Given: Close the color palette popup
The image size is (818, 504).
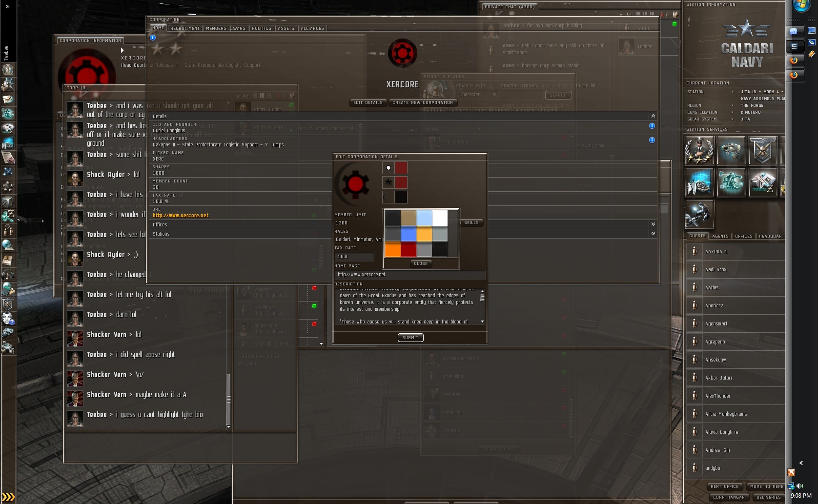Looking at the screenshot, I should (421, 263).
